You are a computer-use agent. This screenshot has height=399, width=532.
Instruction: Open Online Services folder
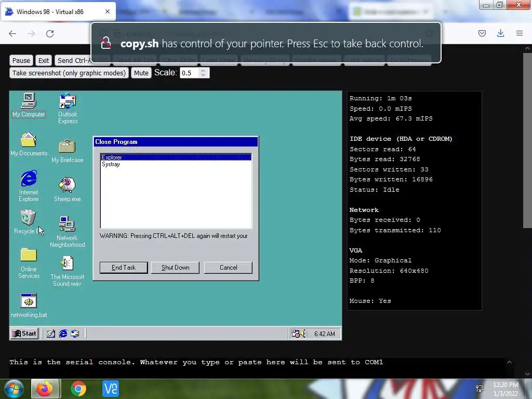[29, 263]
